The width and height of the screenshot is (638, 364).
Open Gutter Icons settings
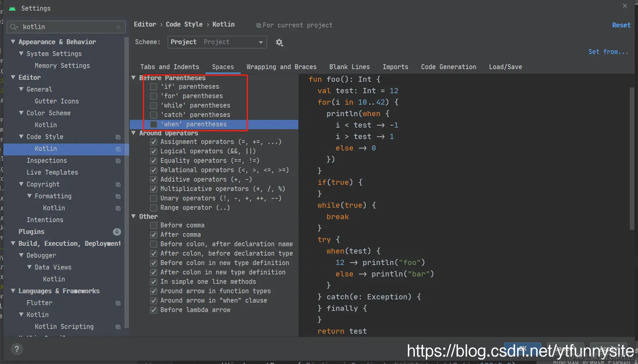pyautogui.click(x=57, y=101)
